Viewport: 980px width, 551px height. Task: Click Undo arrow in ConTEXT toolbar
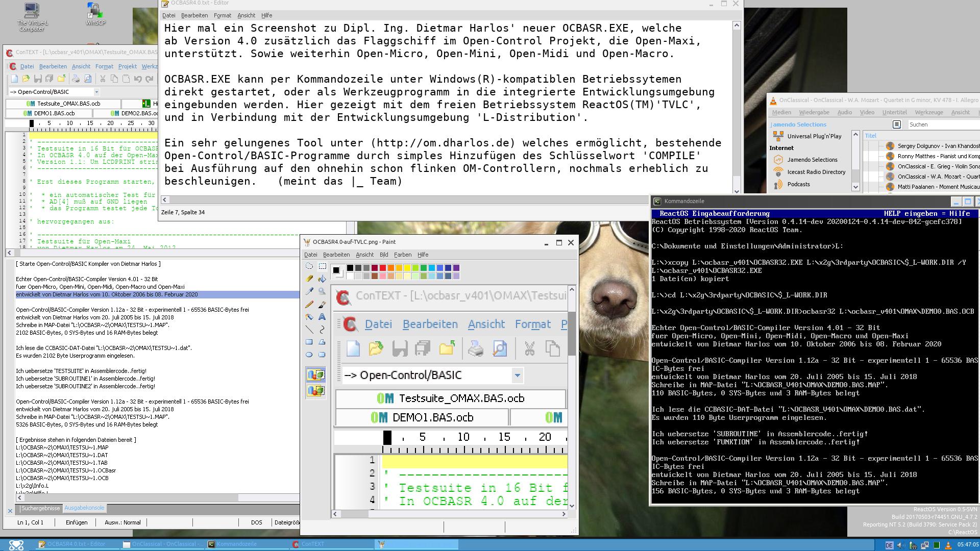(138, 79)
